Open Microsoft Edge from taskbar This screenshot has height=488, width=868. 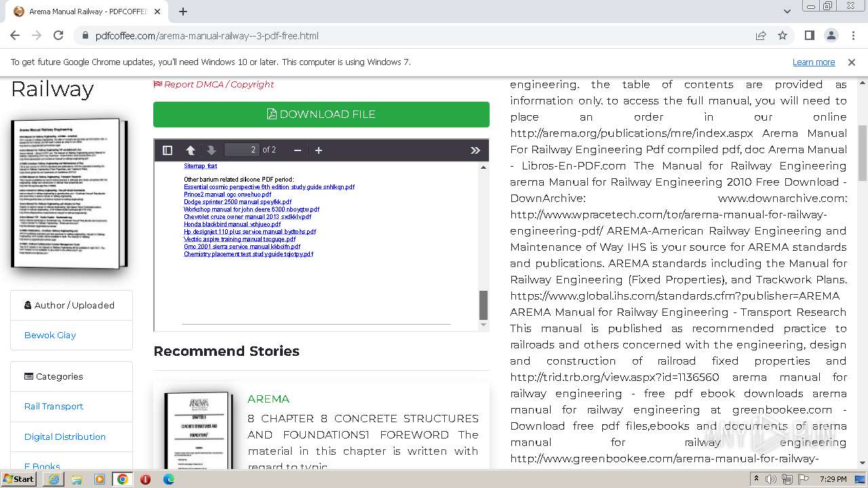(169, 479)
